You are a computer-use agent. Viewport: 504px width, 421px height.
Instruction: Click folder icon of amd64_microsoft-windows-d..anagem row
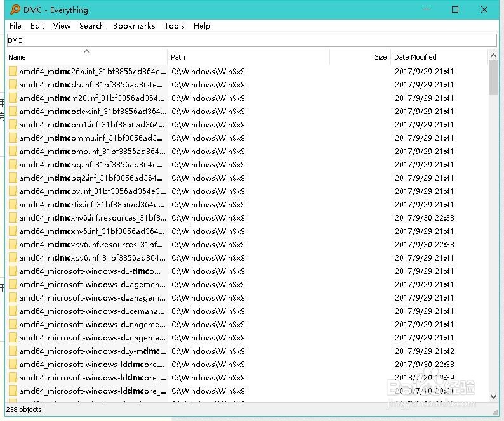pos(13,298)
